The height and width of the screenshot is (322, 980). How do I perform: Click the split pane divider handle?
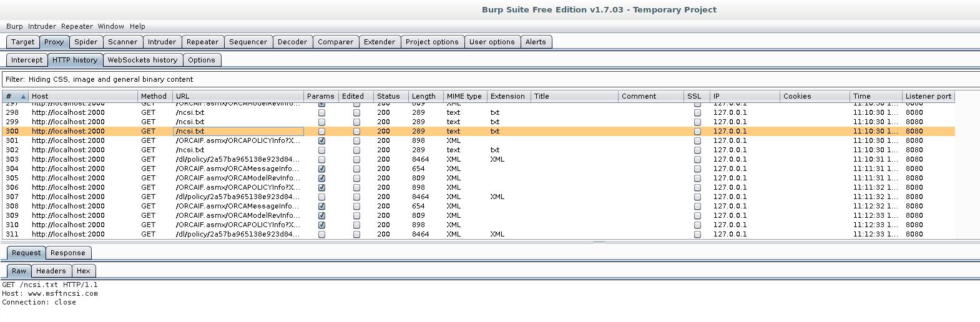coord(599,242)
